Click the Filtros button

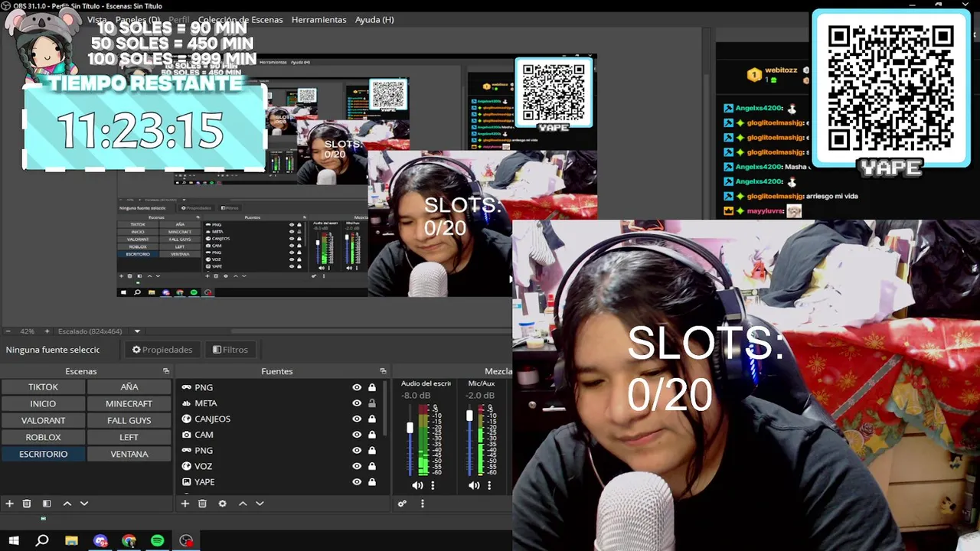(x=230, y=350)
